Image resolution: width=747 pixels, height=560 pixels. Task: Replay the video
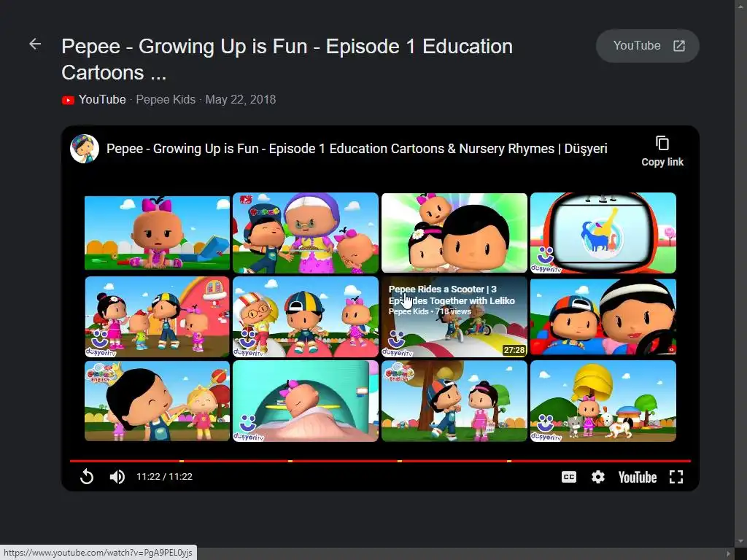(x=87, y=477)
